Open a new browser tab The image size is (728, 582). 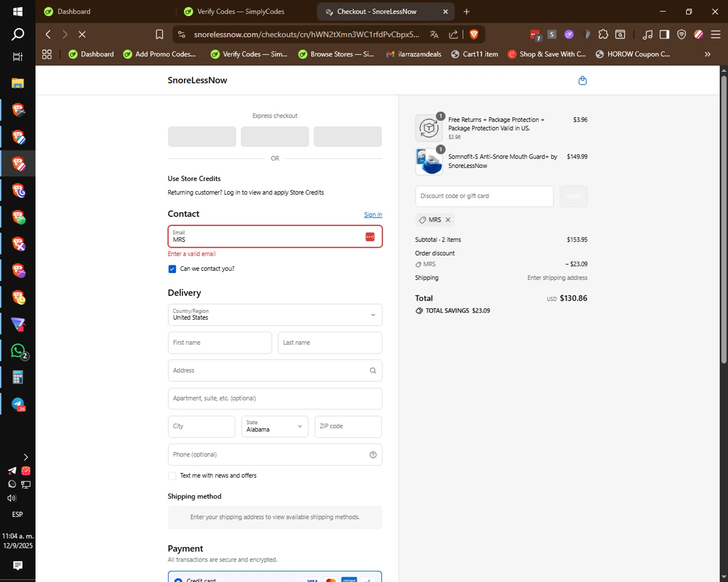466,12
